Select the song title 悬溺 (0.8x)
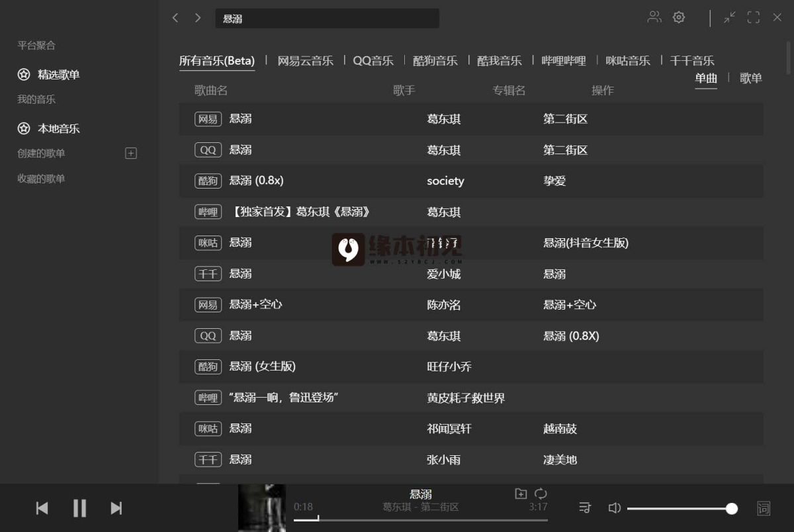 256,181
